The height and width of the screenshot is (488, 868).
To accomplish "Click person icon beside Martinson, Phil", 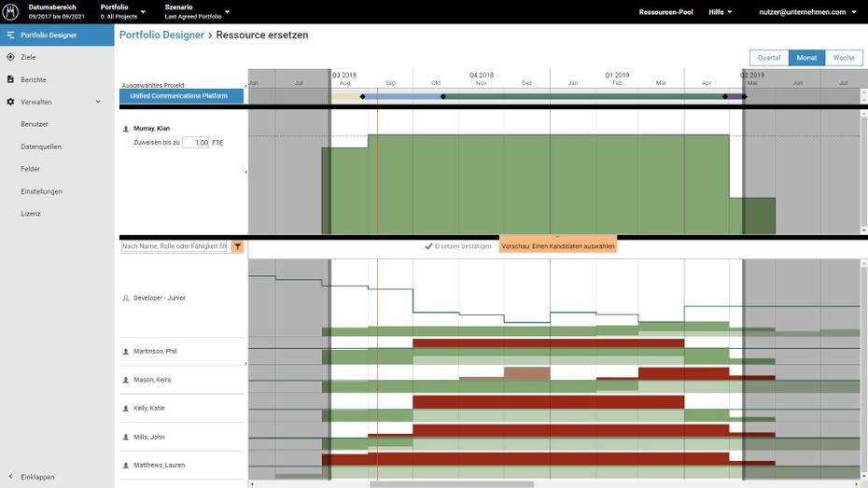I will click(126, 352).
